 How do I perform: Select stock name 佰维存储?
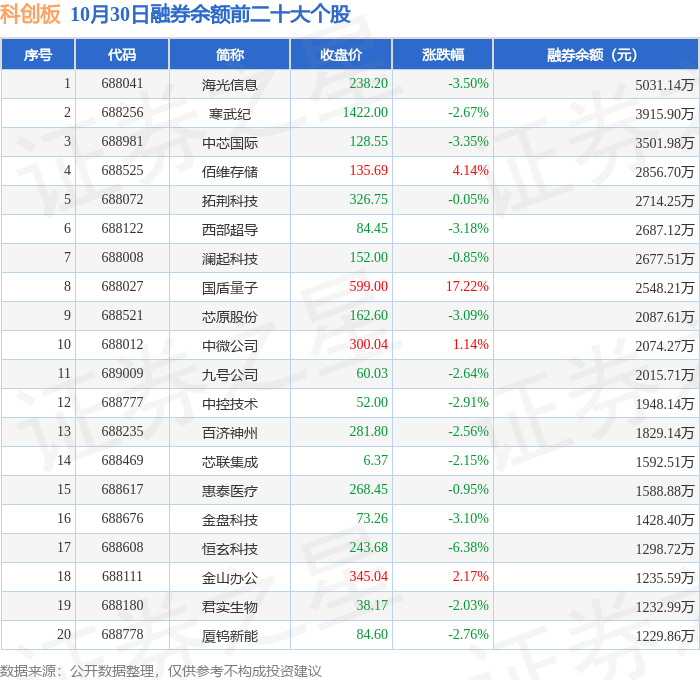coord(229,171)
